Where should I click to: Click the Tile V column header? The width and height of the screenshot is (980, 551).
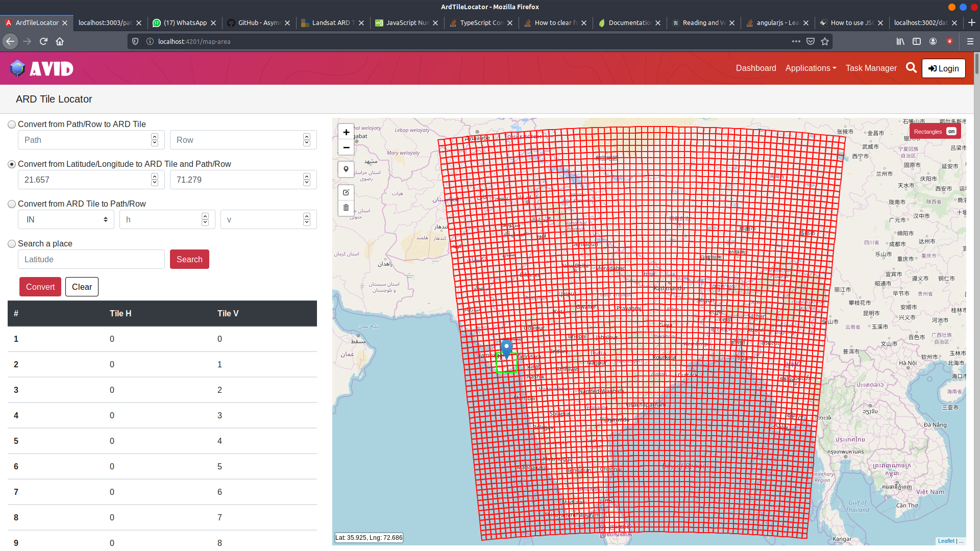(x=228, y=314)
